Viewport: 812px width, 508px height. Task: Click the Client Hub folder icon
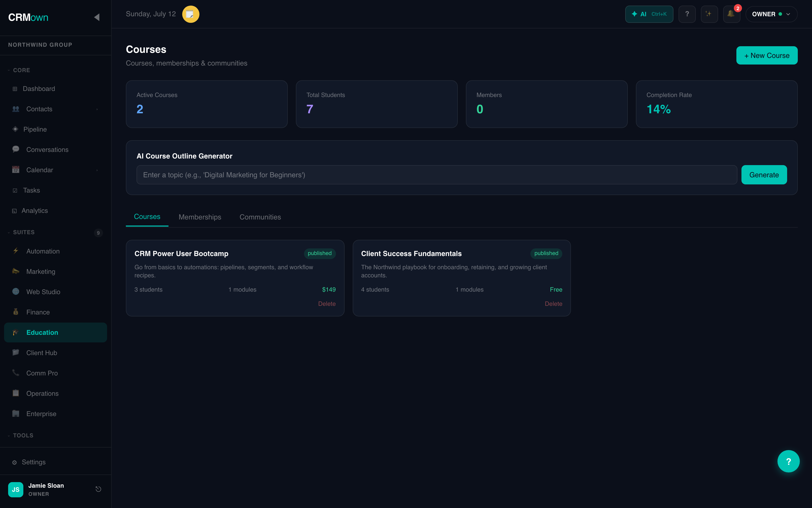[16, 353]
